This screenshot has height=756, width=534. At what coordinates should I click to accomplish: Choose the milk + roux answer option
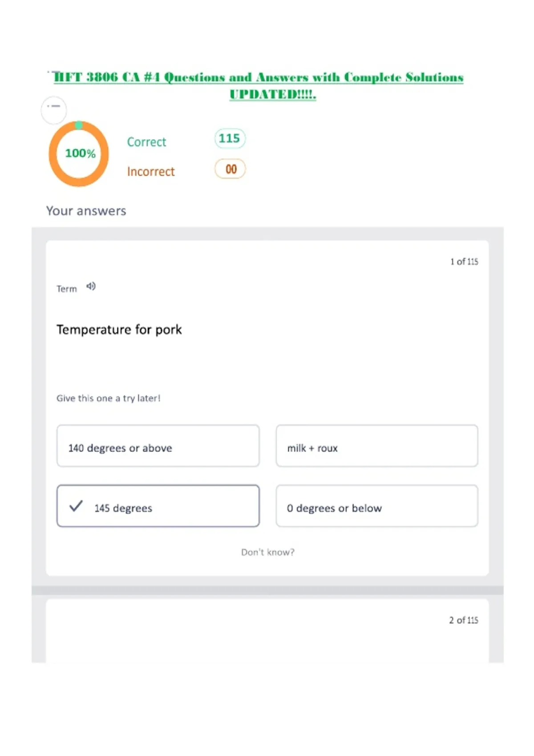tap(377, 446)
